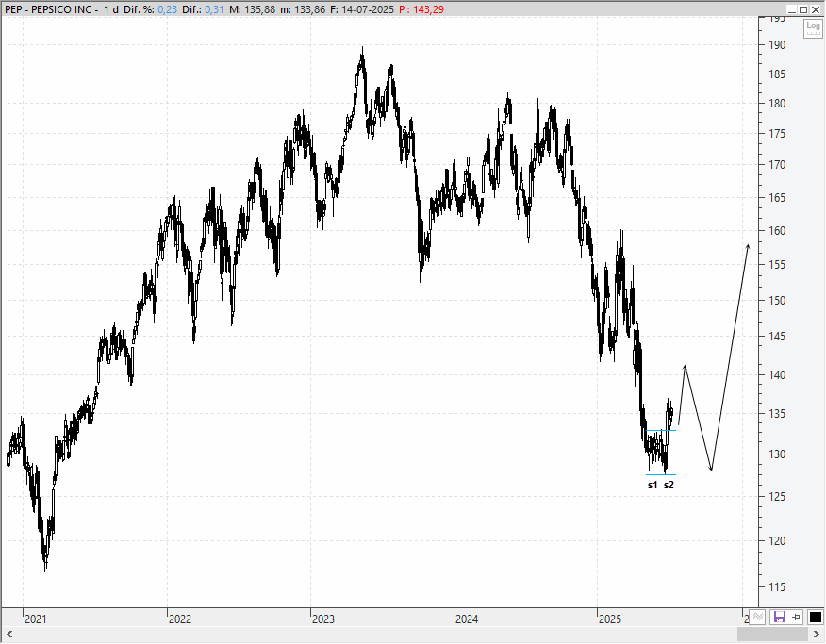Viewport: 826px width, 644px height.
Task: Click the 120 price axis label
Action: 777,541
